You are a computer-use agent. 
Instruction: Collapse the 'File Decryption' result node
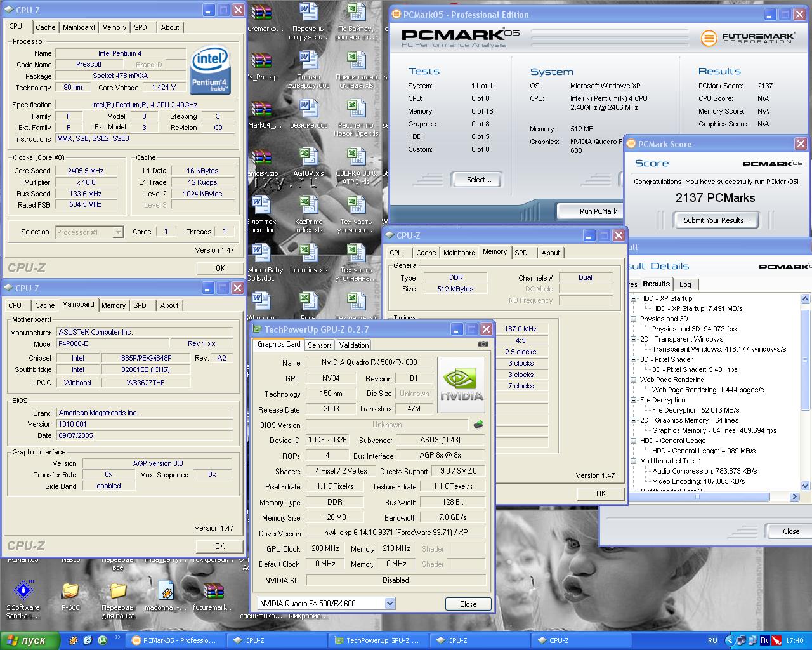(633, 400)
